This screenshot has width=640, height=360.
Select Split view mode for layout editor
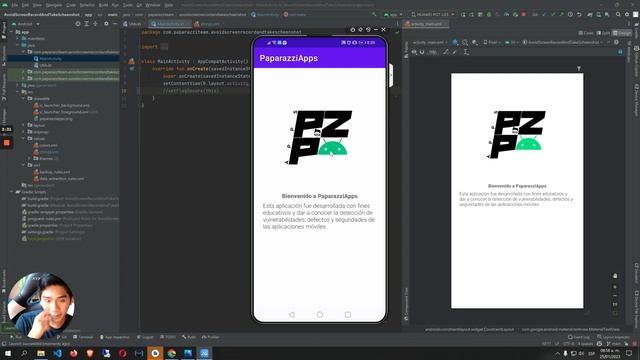602,33
